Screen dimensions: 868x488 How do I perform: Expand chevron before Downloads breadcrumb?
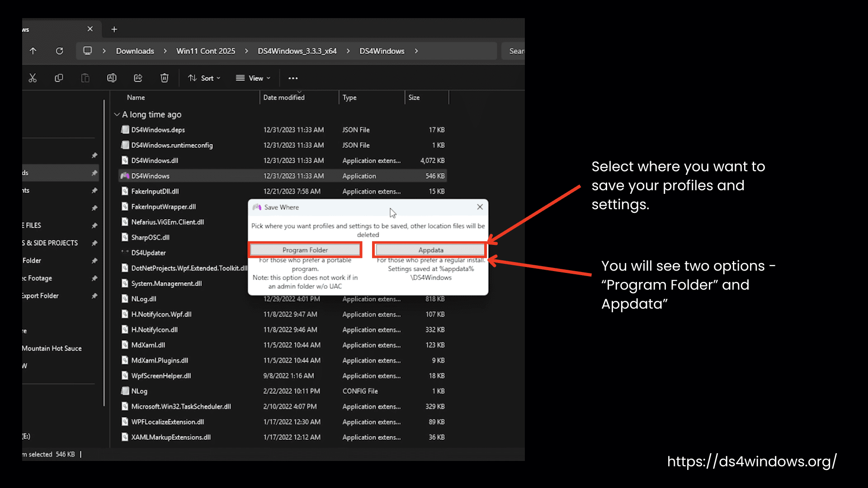pyautogui.click(x=104, y=51)
